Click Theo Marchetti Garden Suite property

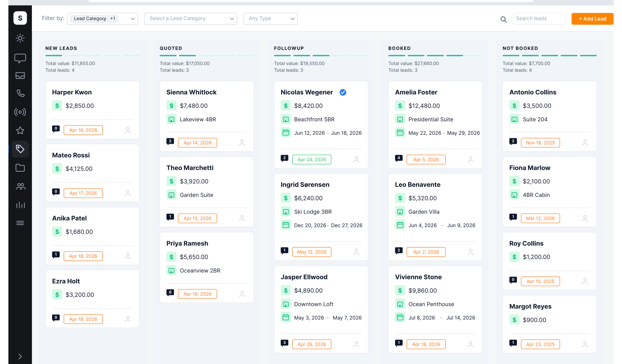pos(196,195)
